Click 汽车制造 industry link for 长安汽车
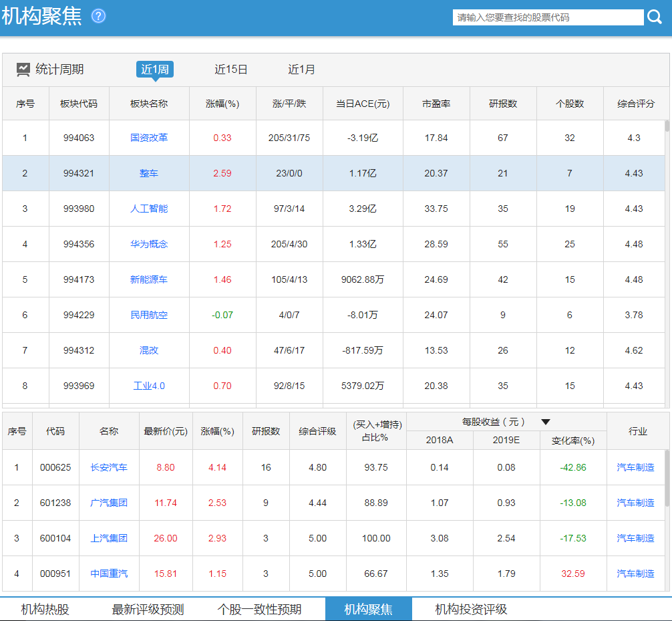672x621 pixels. click(635, 467)
